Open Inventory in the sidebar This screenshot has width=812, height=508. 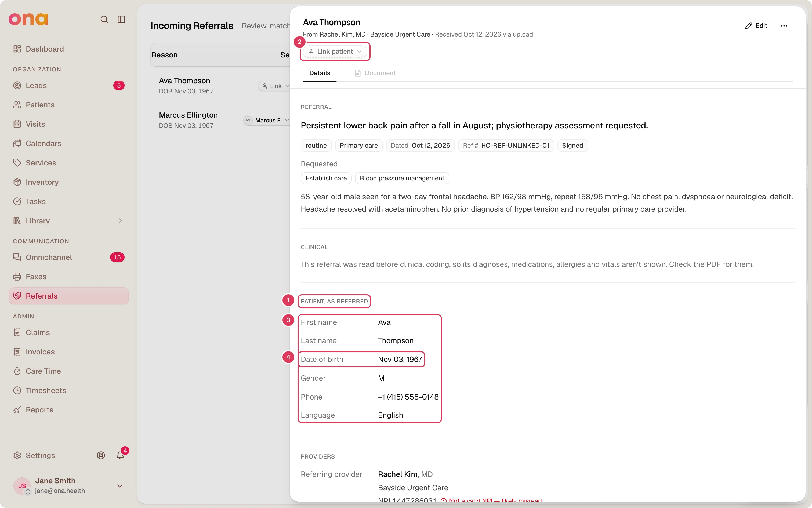(x=68, y=182)
